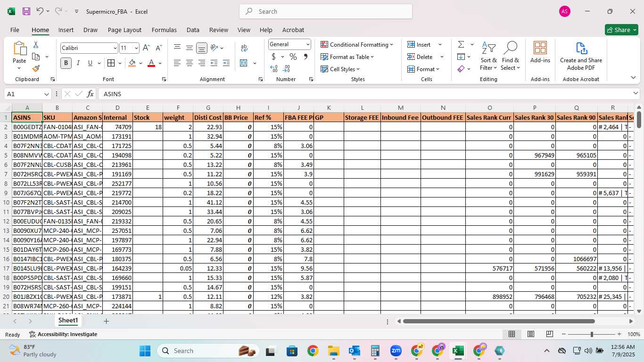
Task: Set Top Align vertical alignment
Action: pyautogui.click(x=177, y=48)
